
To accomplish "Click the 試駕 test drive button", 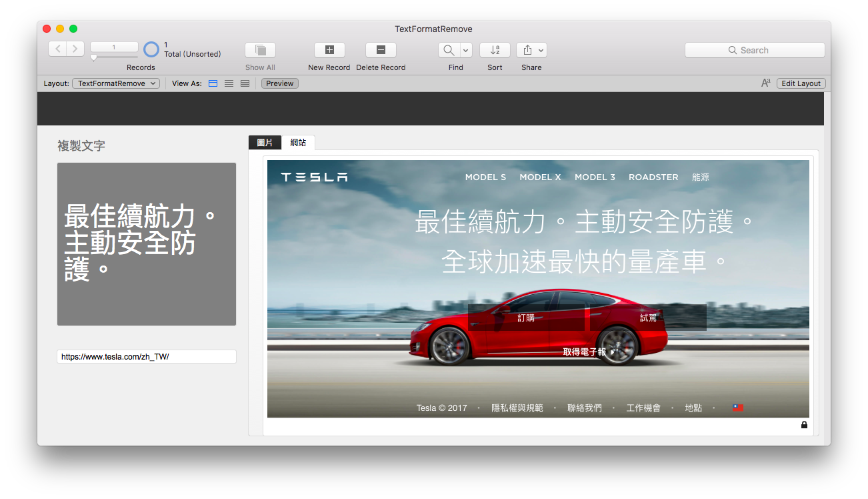I will [x=648, y=318].
